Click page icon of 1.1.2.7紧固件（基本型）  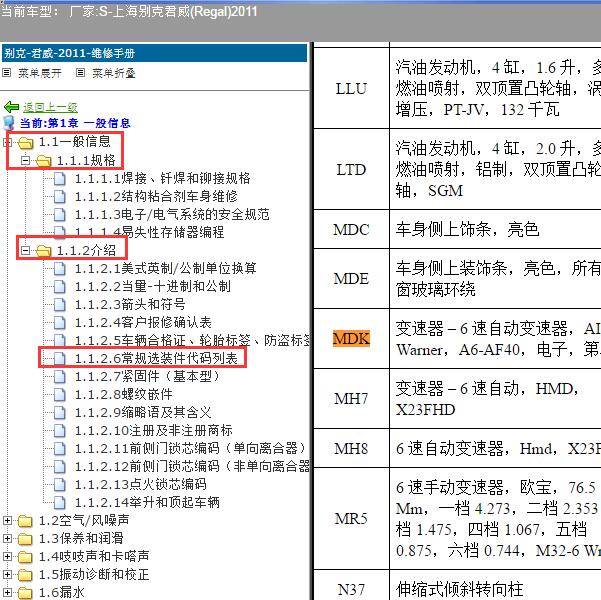tap(60, 377)
